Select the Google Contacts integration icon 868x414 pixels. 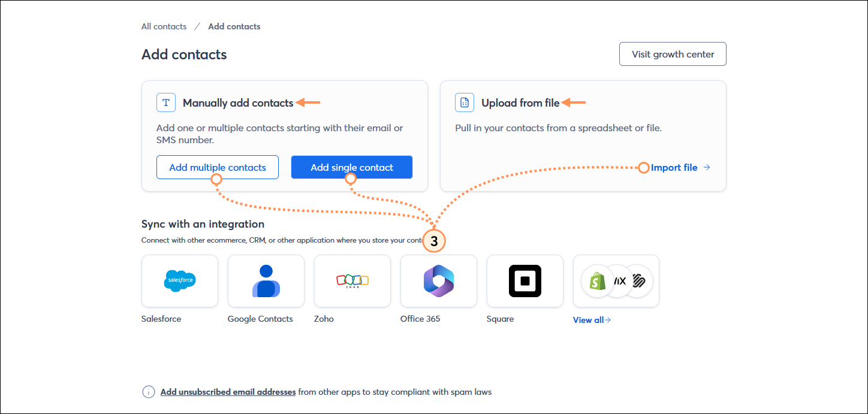tap(266, 281)
